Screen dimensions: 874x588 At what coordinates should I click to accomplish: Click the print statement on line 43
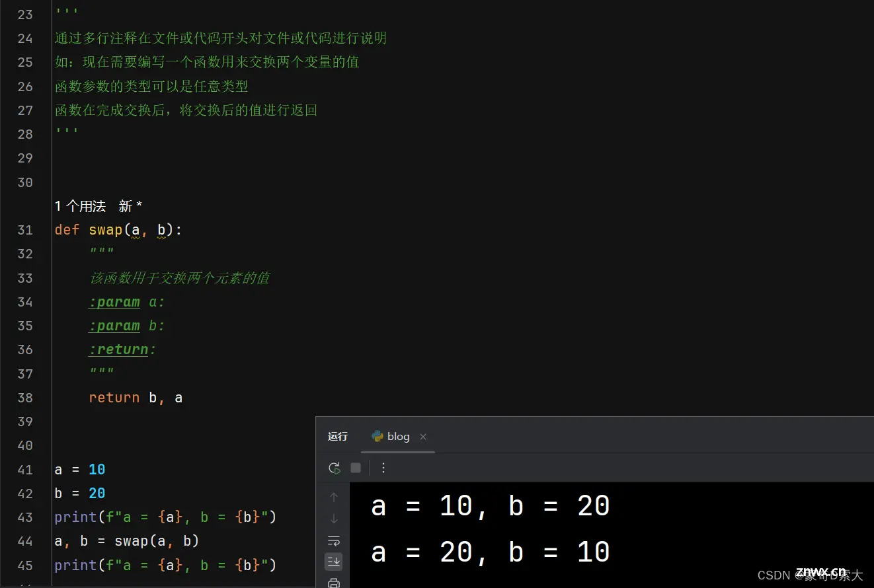click(x=165, y=517)
